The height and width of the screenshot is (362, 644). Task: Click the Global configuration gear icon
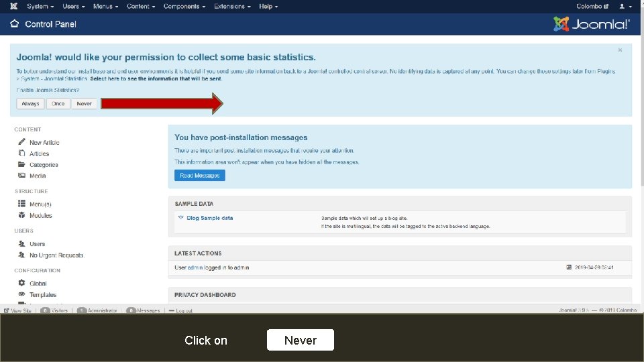click(x=21, y=283)
